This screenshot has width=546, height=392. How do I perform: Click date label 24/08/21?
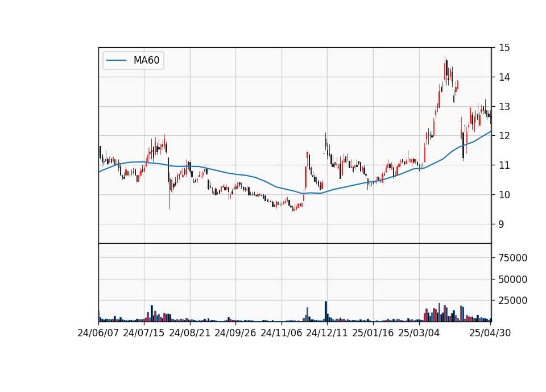click(x=190, y=333)
